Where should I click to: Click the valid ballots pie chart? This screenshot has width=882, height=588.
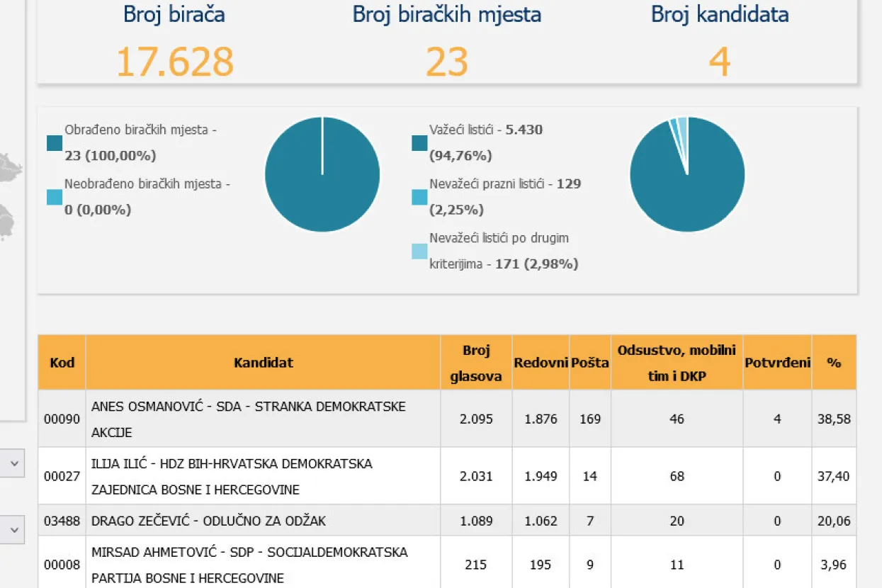tap(687, 174)
